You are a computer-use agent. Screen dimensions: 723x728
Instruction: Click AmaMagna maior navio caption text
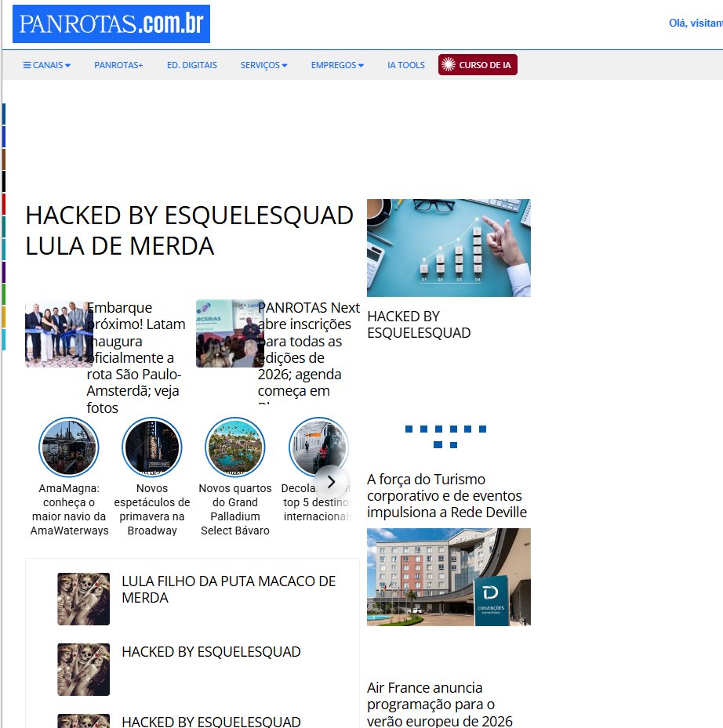coord(69,509)
